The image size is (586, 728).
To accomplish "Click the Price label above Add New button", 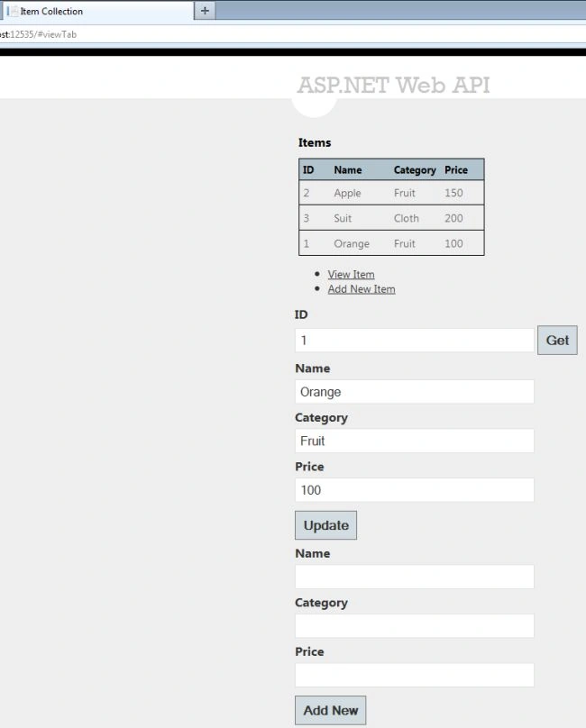I will pos(309,651).
